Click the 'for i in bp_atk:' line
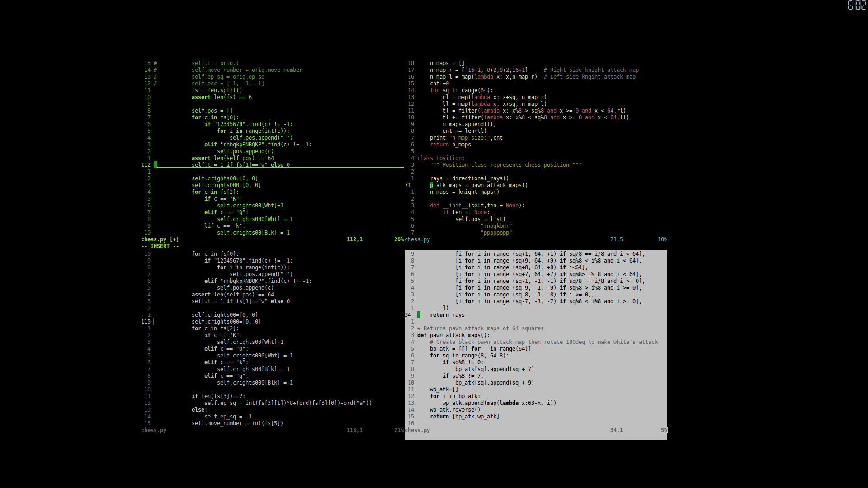Screen dimensions: 868x488 455,396
